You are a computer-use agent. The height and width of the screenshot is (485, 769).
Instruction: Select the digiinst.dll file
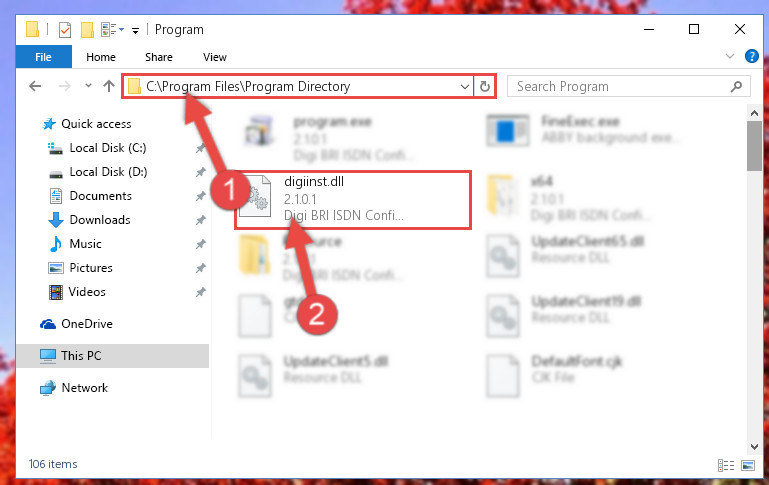(x=353, y=199)
